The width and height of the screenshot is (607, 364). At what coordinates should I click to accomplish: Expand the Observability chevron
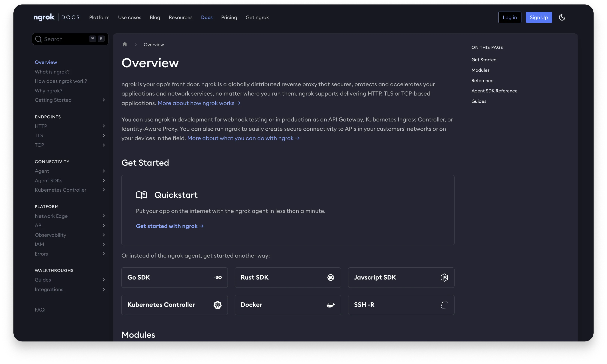pos(104,235)
